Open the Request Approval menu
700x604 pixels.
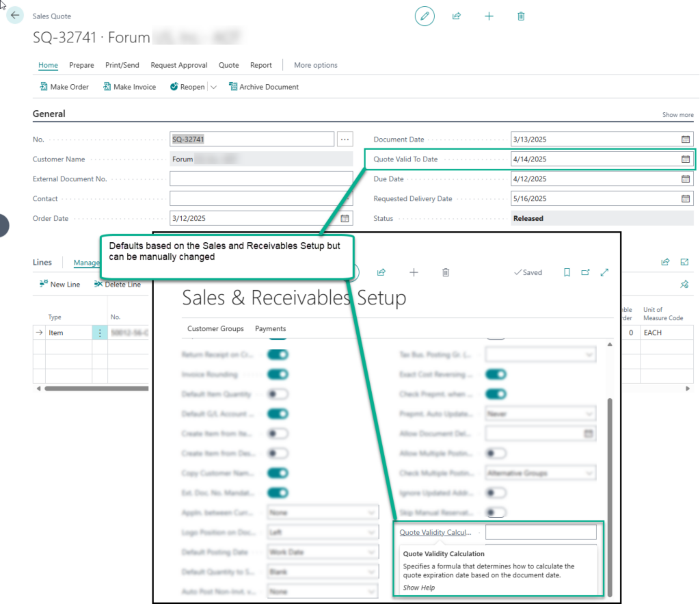(178, 65)
